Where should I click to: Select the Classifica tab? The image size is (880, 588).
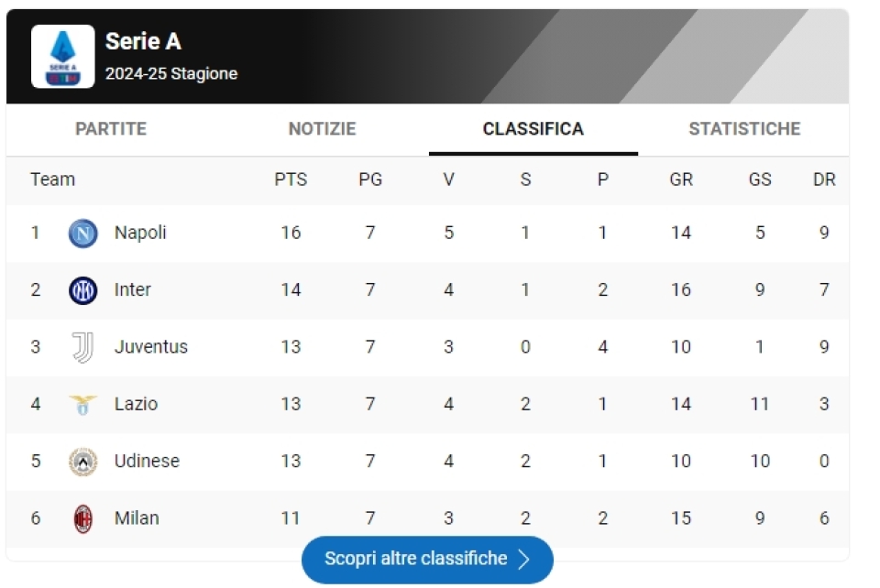pyautogui.click(x=533, y=129)
